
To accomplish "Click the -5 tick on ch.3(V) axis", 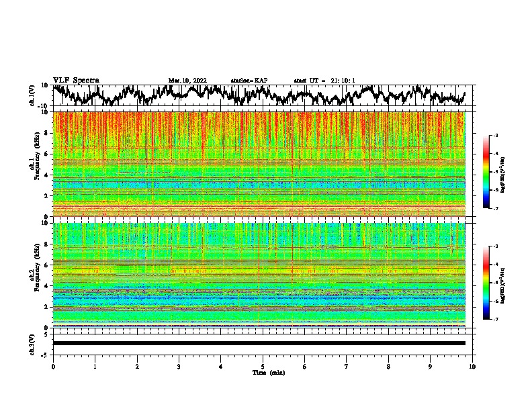I will pos(45,355).
